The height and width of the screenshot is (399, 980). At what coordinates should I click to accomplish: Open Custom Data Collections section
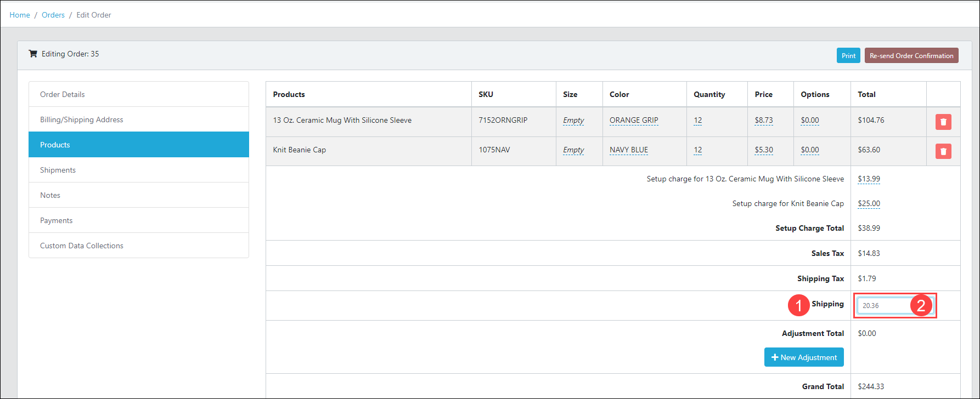139,246
